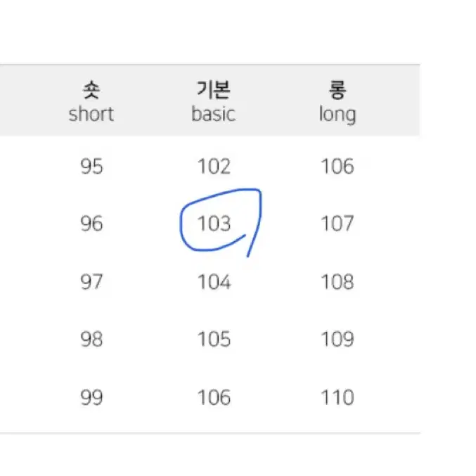Select basic length value 106 in last row
The width and height of the screenshot is (476, 476).
(x=214, y=397)
